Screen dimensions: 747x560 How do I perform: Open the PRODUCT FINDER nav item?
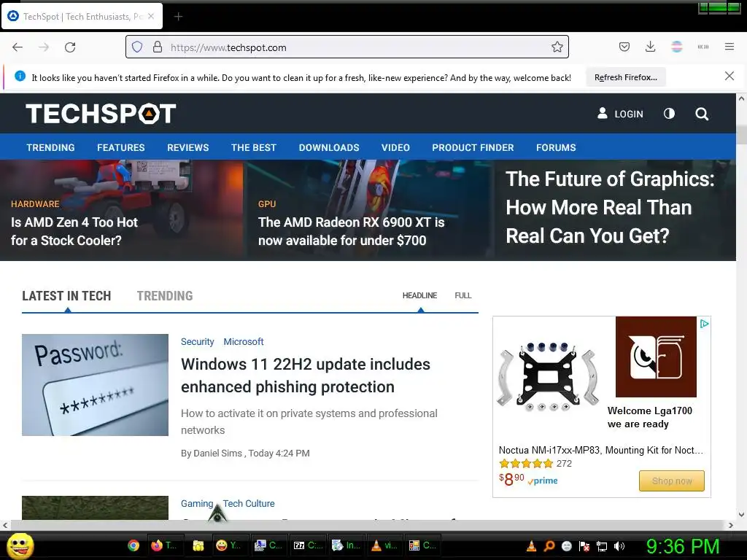pyautogui.click(x=473, y=147)
